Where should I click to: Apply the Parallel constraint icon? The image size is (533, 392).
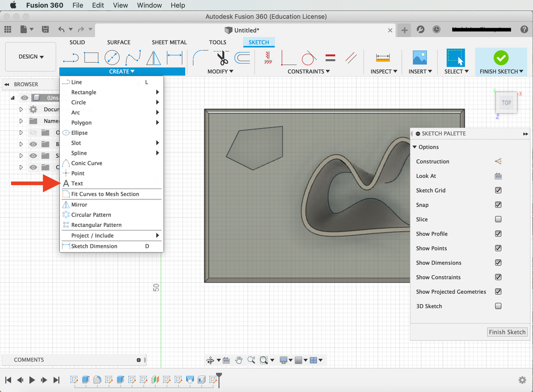pyautogui.click(x=351, y=57)
